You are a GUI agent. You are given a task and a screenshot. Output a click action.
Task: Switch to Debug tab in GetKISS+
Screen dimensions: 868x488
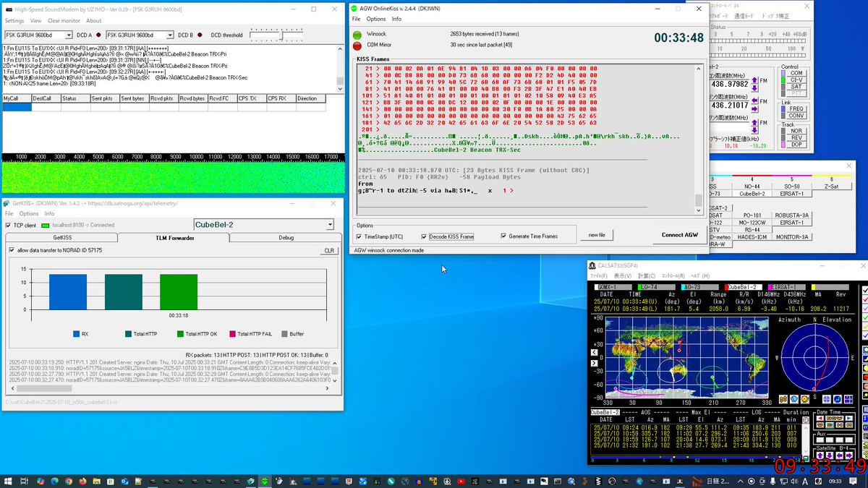pyautogui.click(x=286, y=238)
